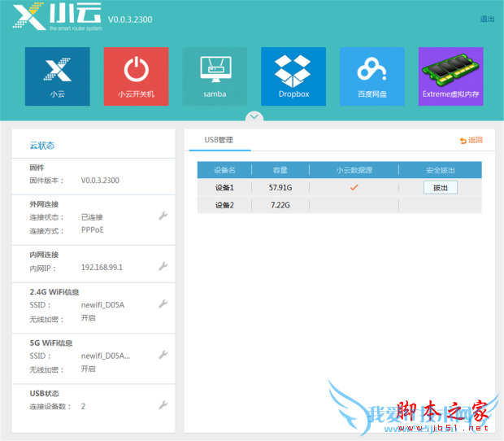Click 退出 to log out
504x441 pixels.
pyautogui.click(x=487, y=20)
